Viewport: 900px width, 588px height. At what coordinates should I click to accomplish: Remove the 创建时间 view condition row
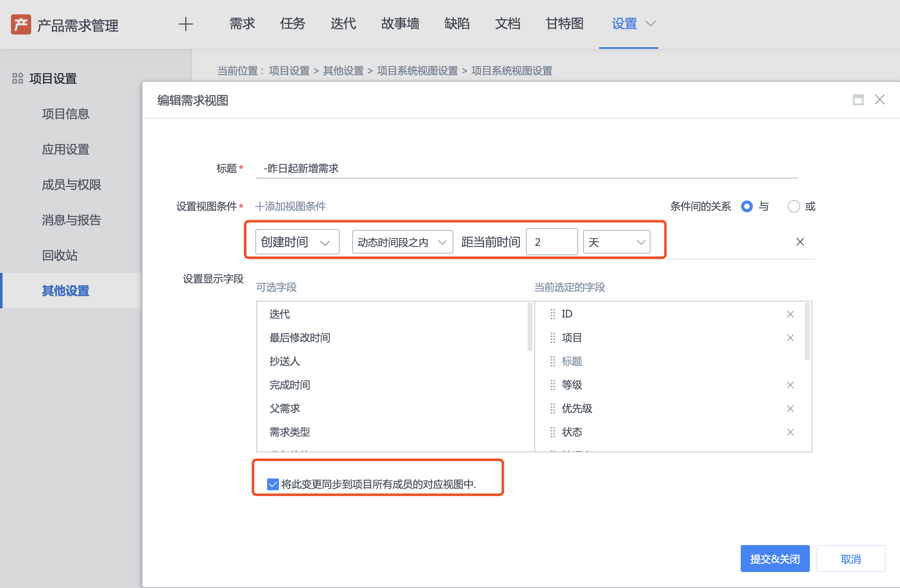point(800,242)
